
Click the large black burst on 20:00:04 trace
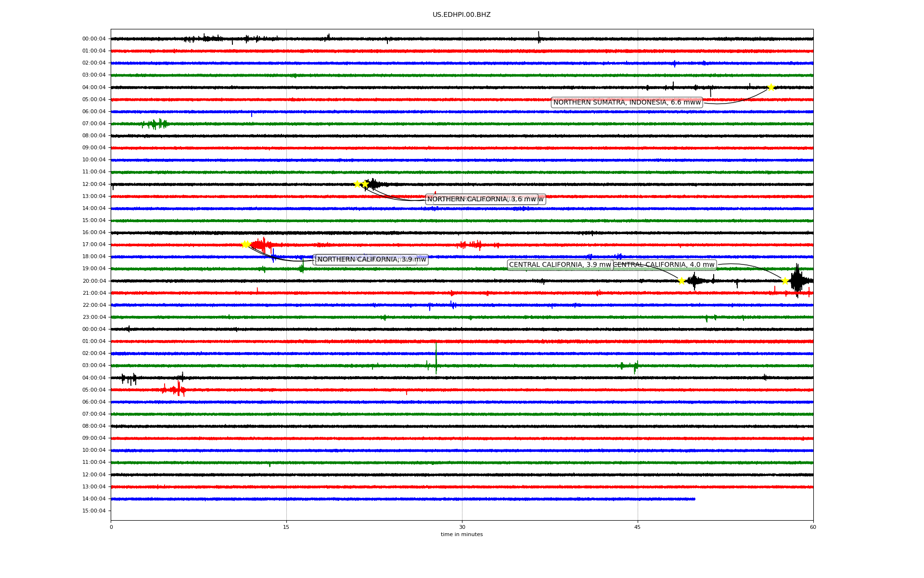(x=797, y=280)
